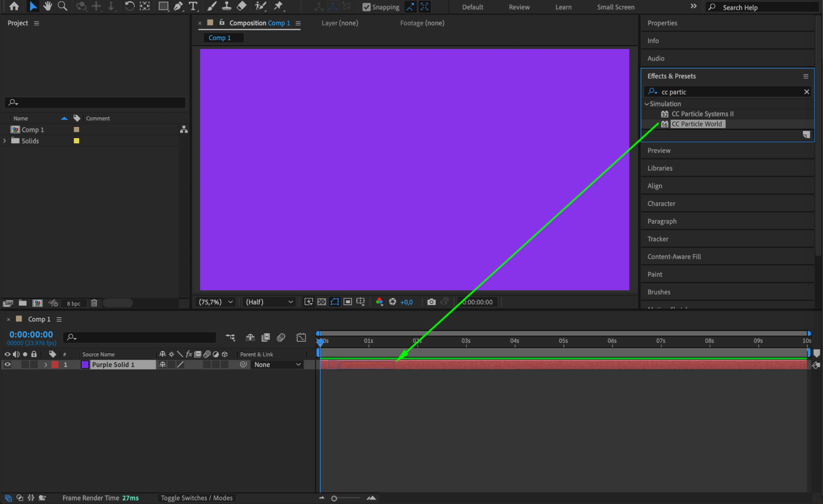Select the Pen tool
This screenshot has height=504, width=823.
click(x=178, y=6)
